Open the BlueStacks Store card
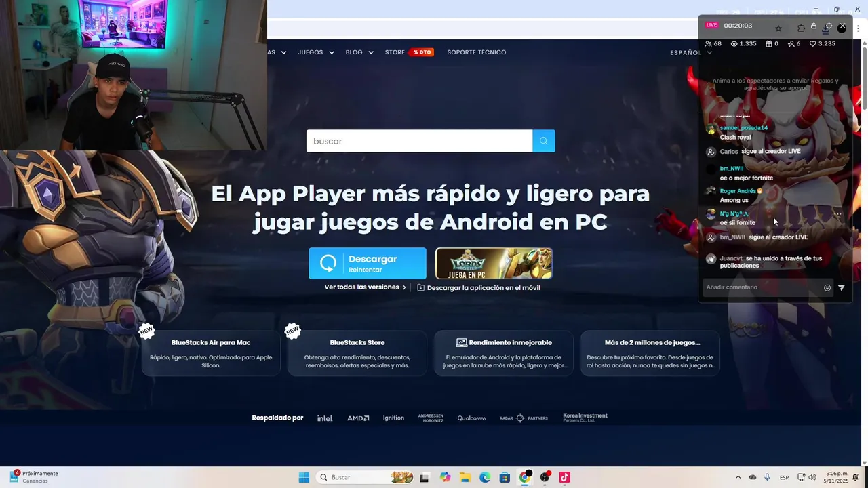Image resolution: width=868 pixels, height=488 pixels. [357, 353]
